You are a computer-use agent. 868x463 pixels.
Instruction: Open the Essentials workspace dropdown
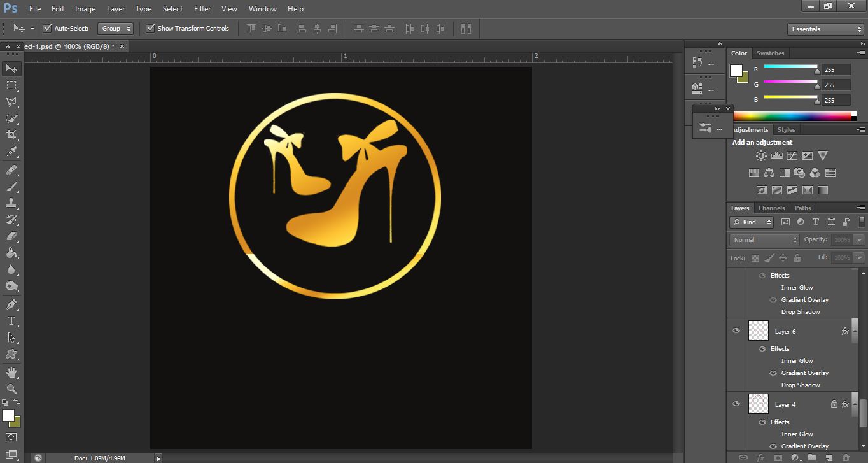825,29
